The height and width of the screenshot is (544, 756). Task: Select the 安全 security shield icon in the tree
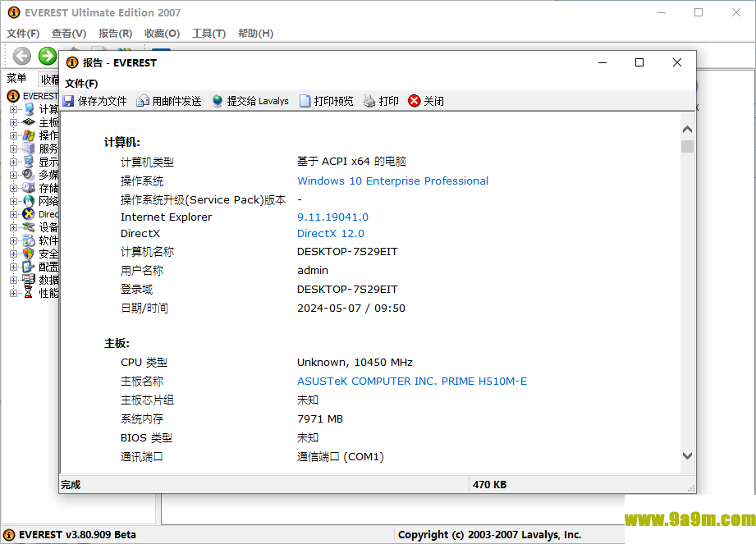pyautogui.click(x=29, y=254)
